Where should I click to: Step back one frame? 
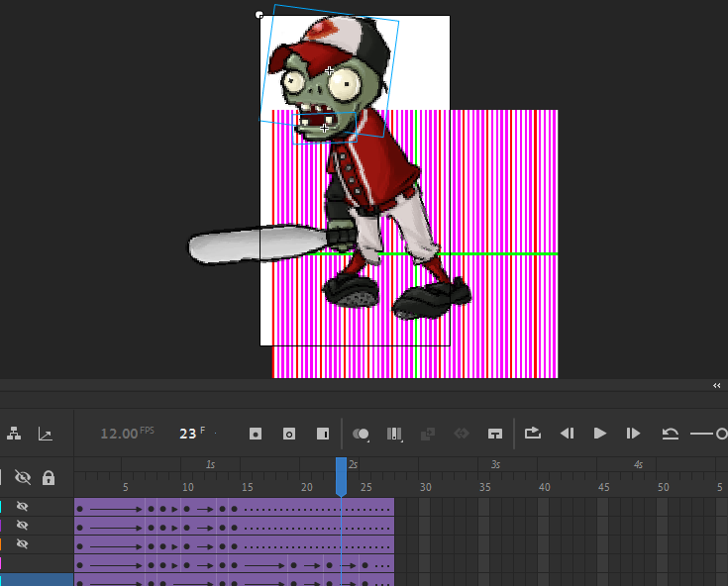click(x=567, y=434)
